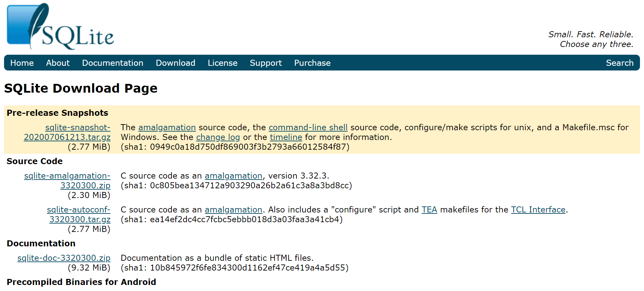The width and height of the screenshot is (644, 291).
Task: Click (2.77 MiB) under the autoconf tarball
Action: pos(89,229)
